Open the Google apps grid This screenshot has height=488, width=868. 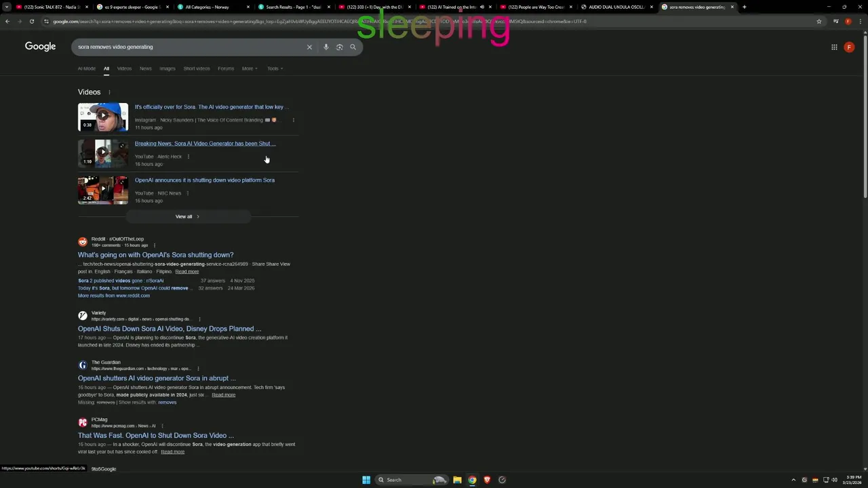[834, 47]
